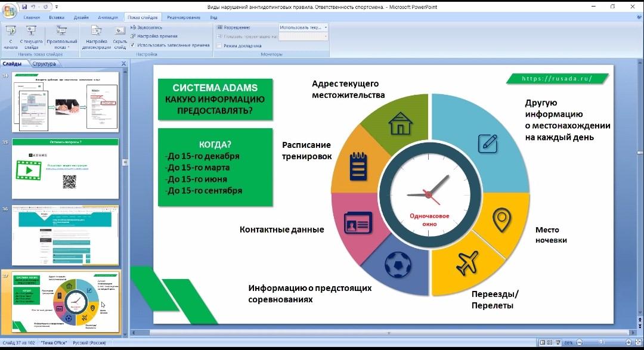Screen dimensions: 644x350
Task: Select slide 35 thumbnail with video icon
Action: [66, 169]
